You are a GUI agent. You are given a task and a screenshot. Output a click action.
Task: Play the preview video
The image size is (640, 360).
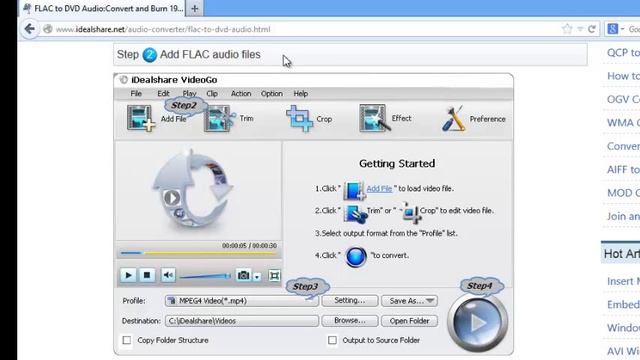pos(128,275)
